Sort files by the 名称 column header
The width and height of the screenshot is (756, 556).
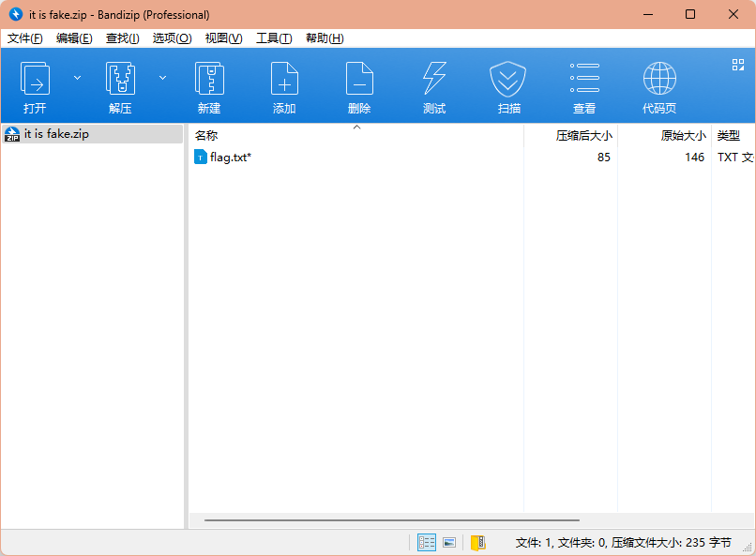(206, 135)
